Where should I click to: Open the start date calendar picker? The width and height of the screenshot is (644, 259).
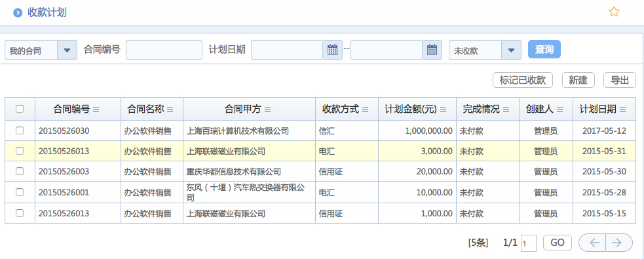tap(332, 50)
